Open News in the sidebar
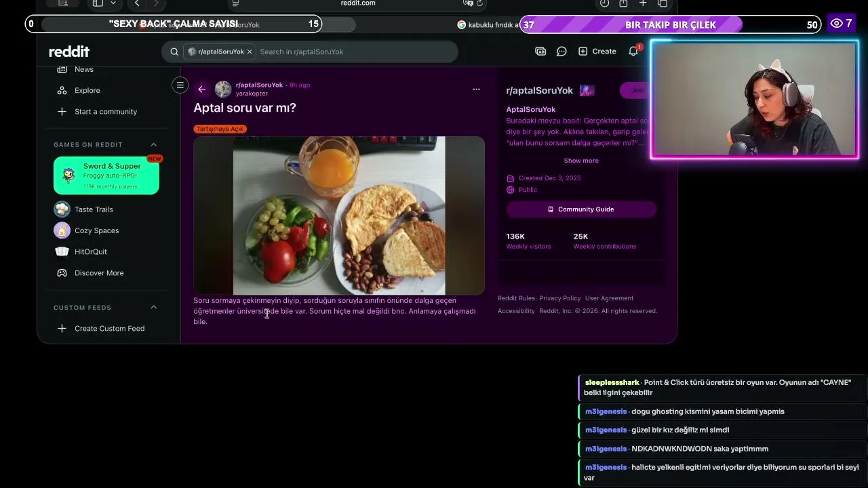 [84, 69]
